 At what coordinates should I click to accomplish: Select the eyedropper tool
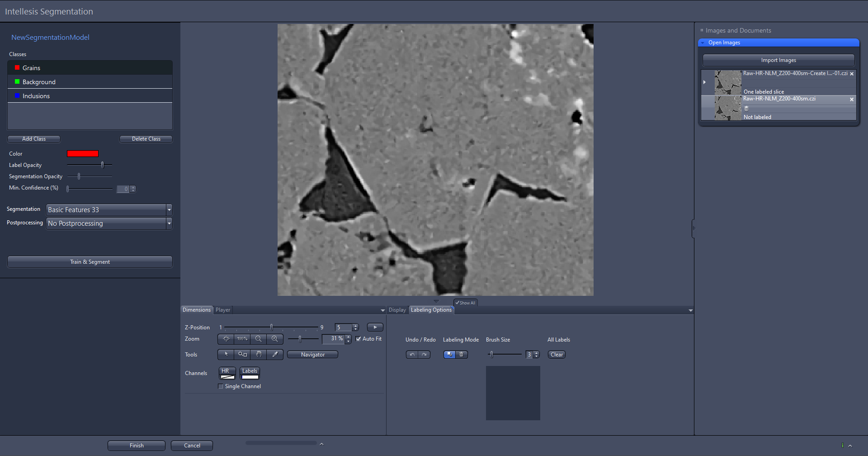[275, 355]
